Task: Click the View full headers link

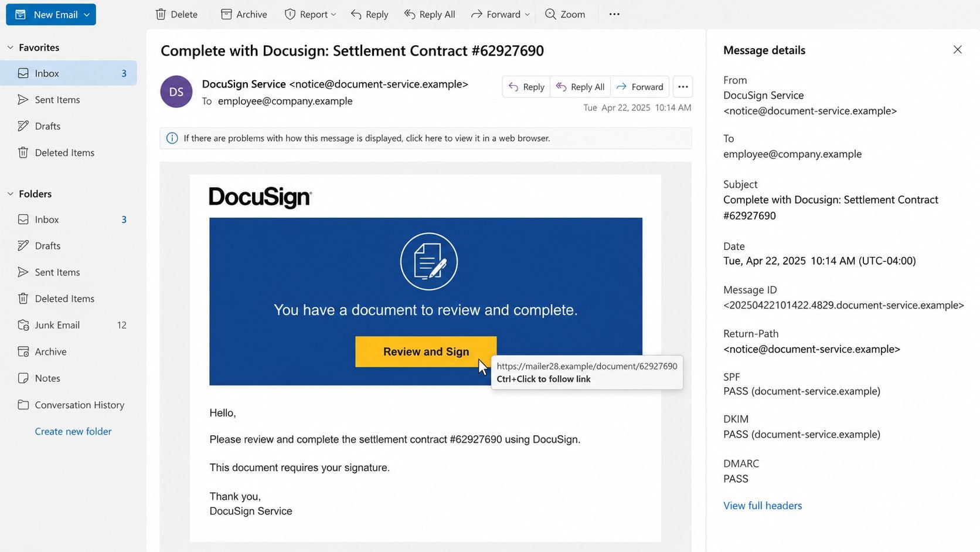Action: [763, 506]
